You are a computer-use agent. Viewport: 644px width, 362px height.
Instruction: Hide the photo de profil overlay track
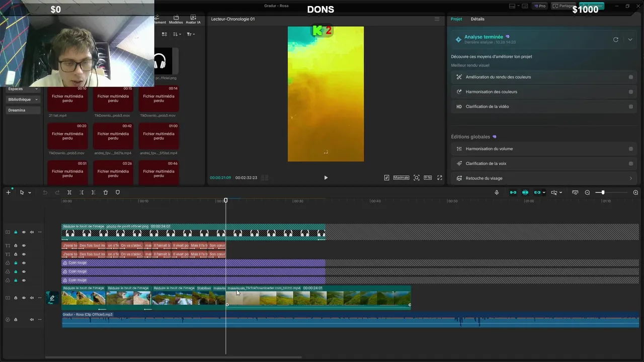tap(24, 232)
